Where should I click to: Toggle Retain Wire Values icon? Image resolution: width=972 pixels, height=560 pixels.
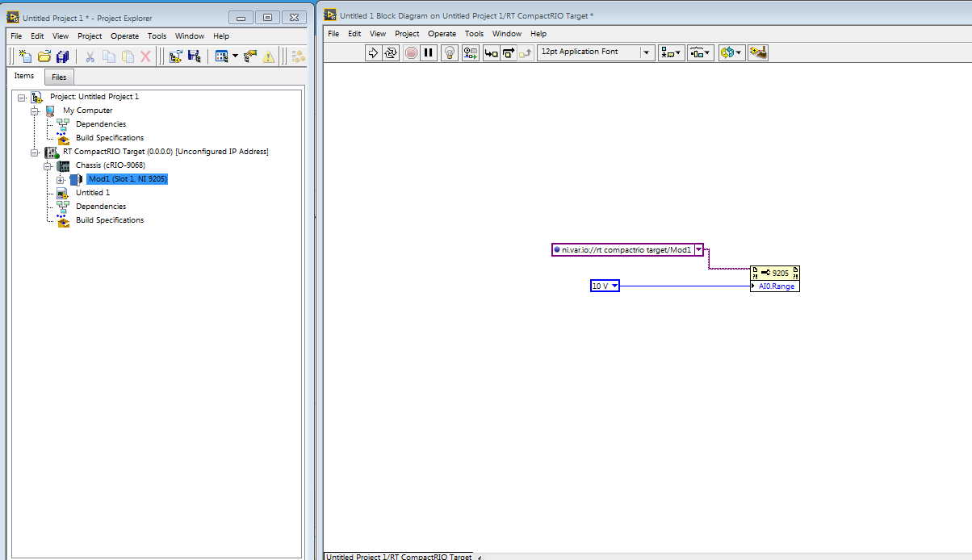[x=471, y=52]
